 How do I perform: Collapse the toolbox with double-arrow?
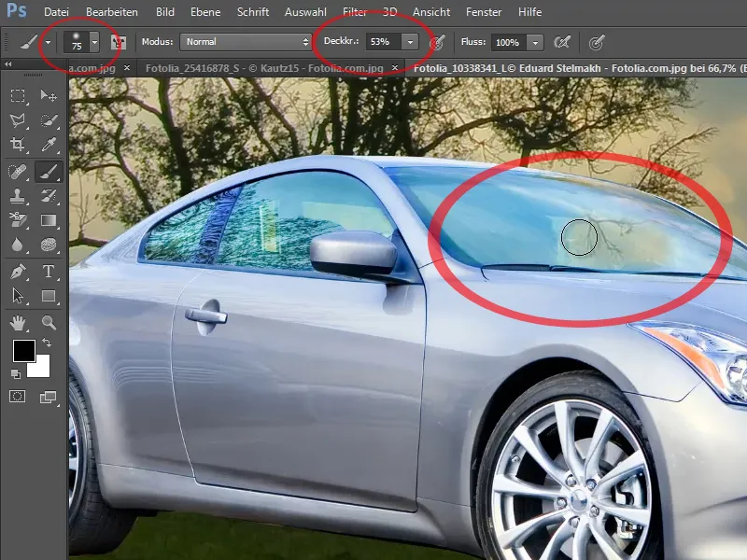(8, 63)
